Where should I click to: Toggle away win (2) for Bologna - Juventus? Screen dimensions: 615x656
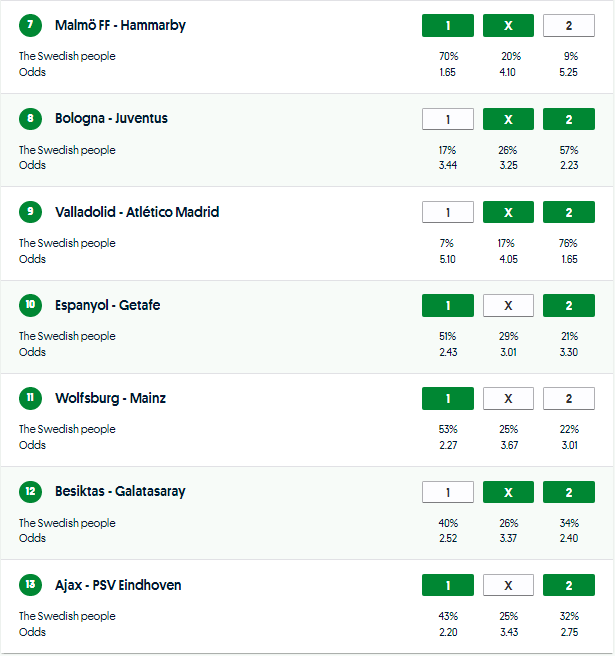click(x=568, y=119)
